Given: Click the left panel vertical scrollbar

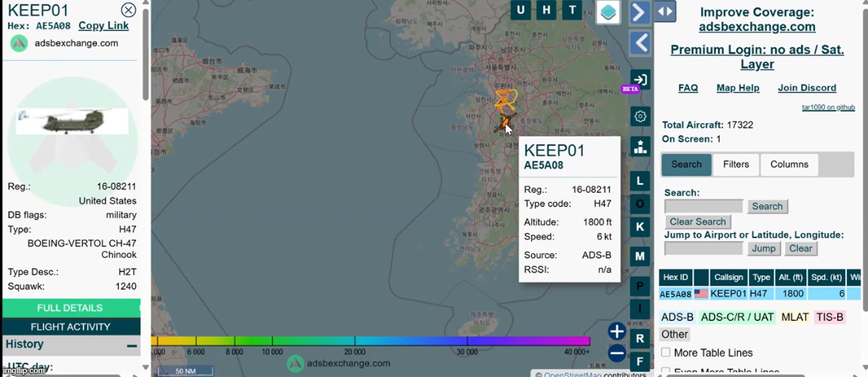Looking at the screenshot, I should point(146,54).
